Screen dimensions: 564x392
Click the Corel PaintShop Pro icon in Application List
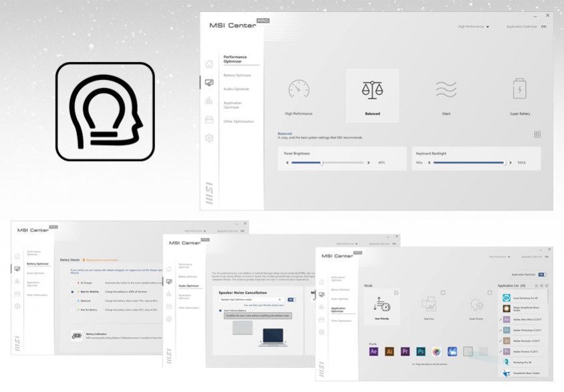(x=507, y=298)
